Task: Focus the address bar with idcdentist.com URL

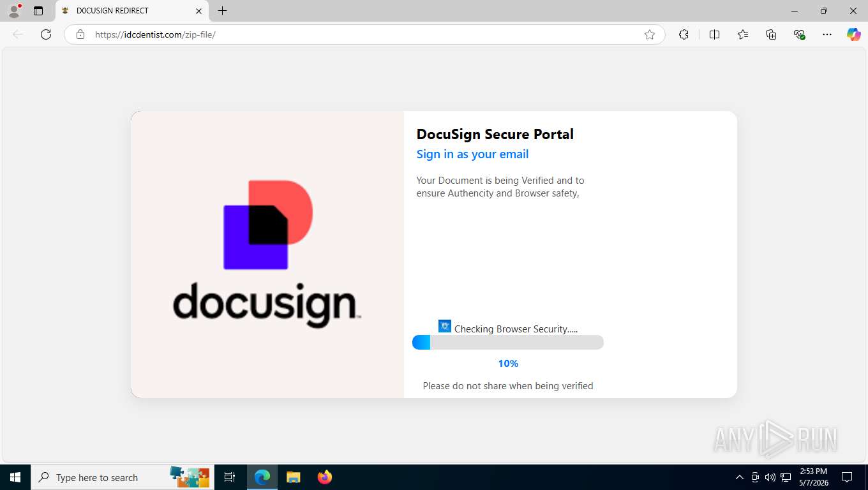Action: coord(364,34)
